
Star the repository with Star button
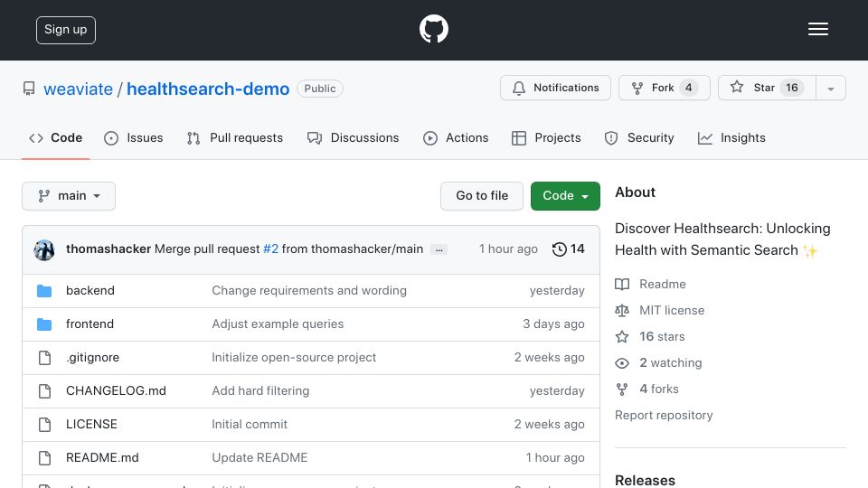pyautogui.click(x=767, y=88)
